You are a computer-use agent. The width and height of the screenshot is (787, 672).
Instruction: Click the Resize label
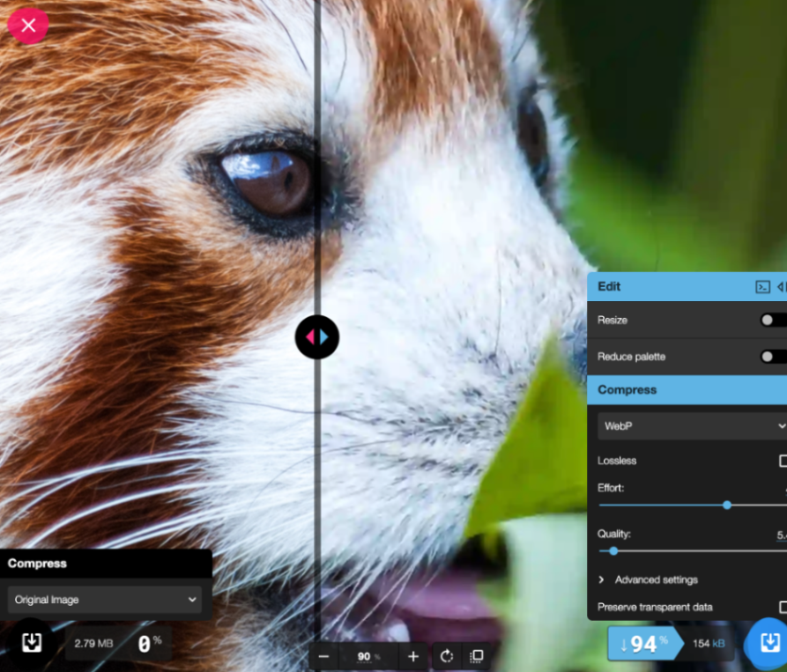(x=613, y=320)
